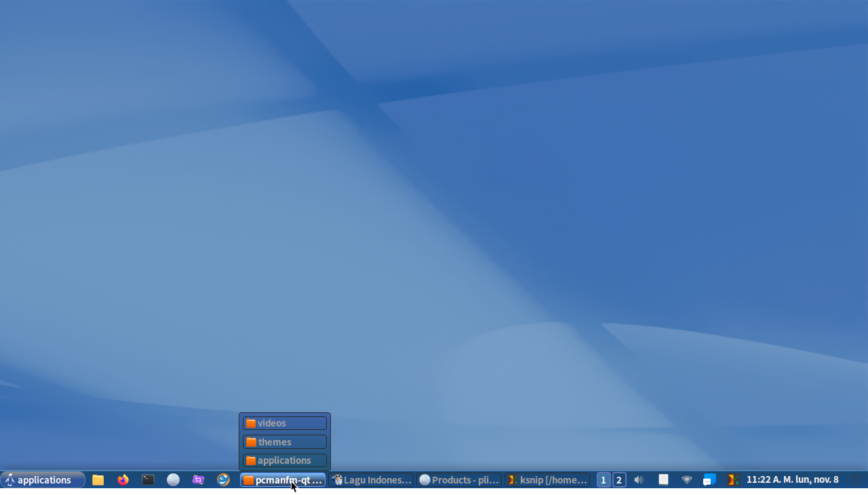Open the volume control tray icon
The image size is (868, 495).
(639, 480)
